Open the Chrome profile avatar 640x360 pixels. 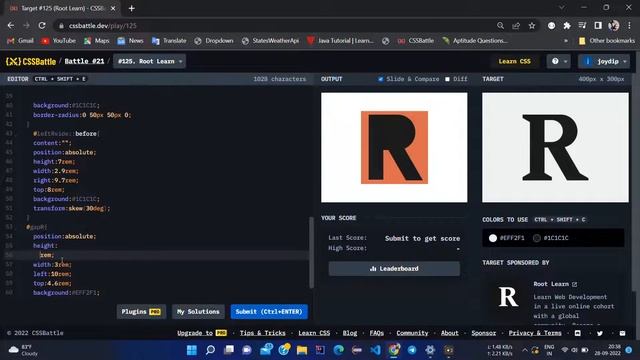(613, 26)
